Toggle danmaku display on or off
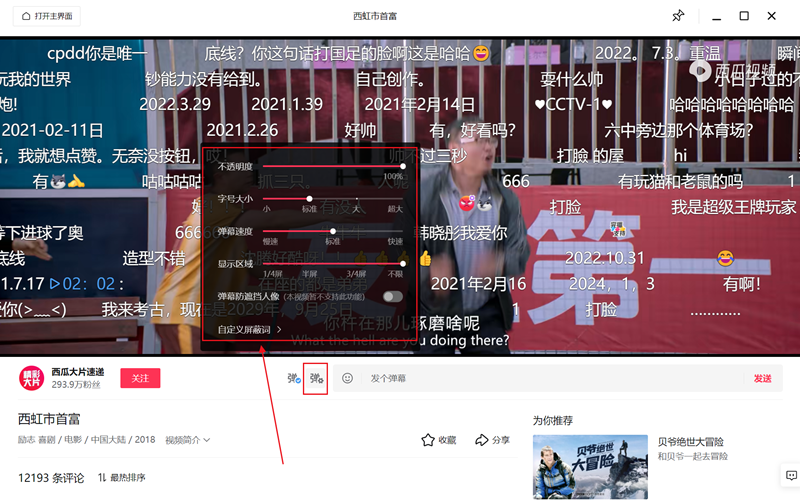This screenshot has height=501, width=800. (294, 379)
